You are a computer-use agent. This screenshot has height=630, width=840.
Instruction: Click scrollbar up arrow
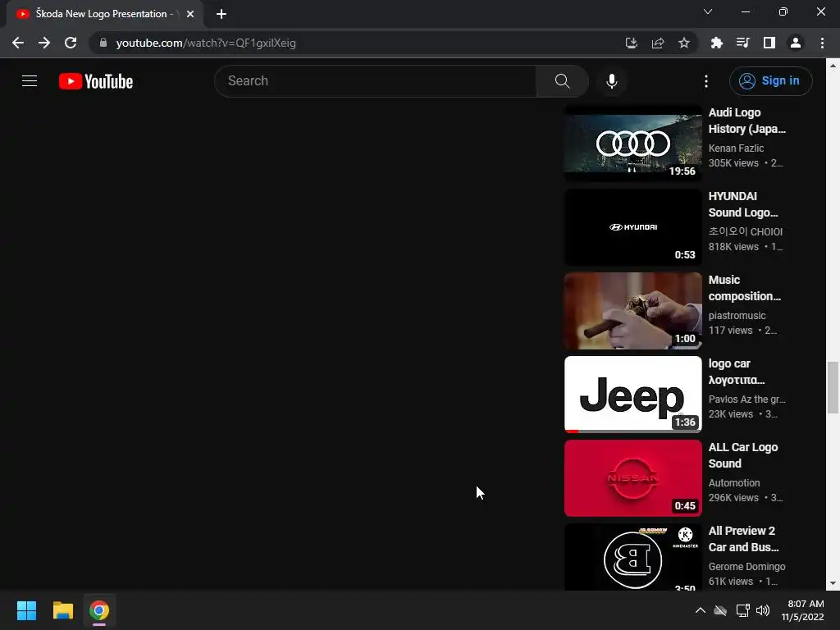point(833,66)
